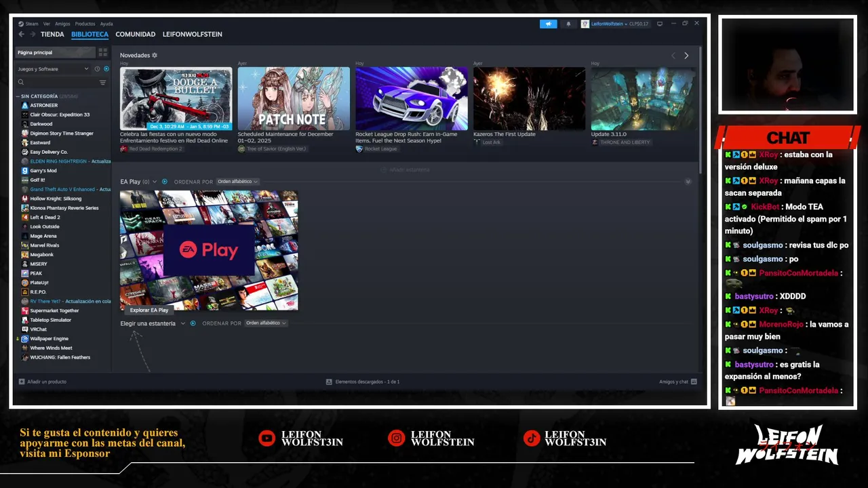Viewport: 868px width, 488px height.
Task: Open the Steam menu
Action: (32, 24)
